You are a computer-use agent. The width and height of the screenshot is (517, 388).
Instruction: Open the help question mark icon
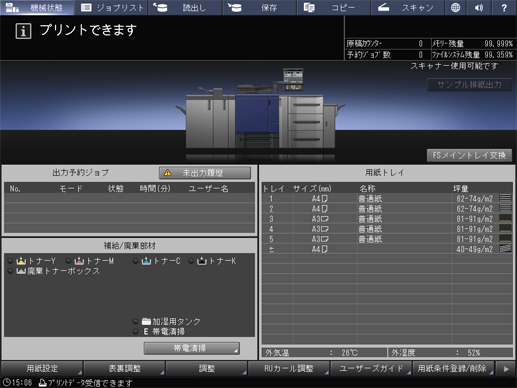pyautogui.click(x=504, y=7)
